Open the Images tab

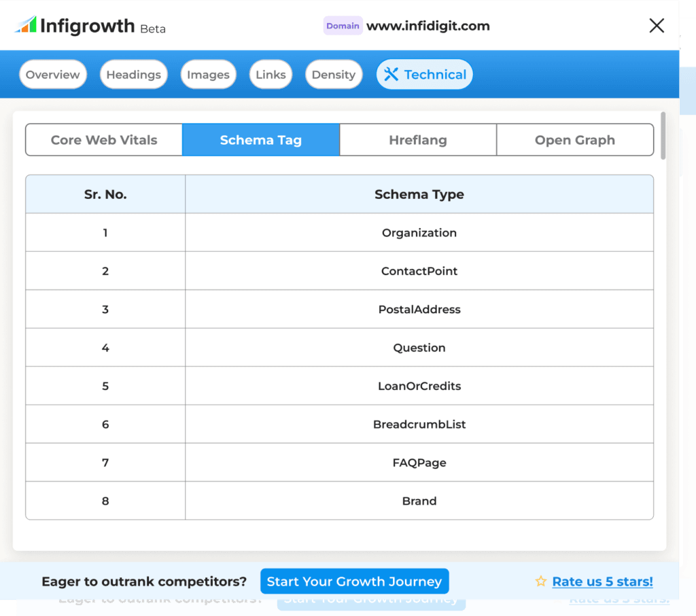(208, 75)
